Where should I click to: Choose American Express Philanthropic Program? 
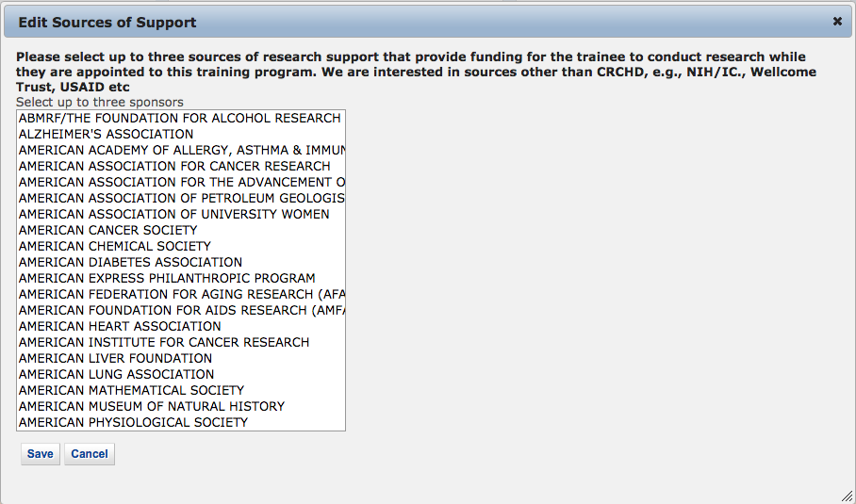click(x=167, y=278)
